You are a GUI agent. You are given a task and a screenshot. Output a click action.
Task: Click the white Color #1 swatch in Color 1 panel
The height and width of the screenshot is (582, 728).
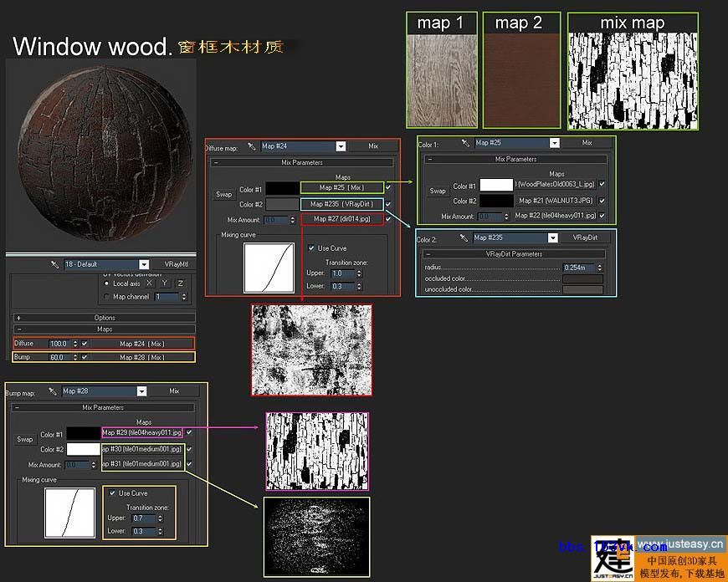(496, 185)
